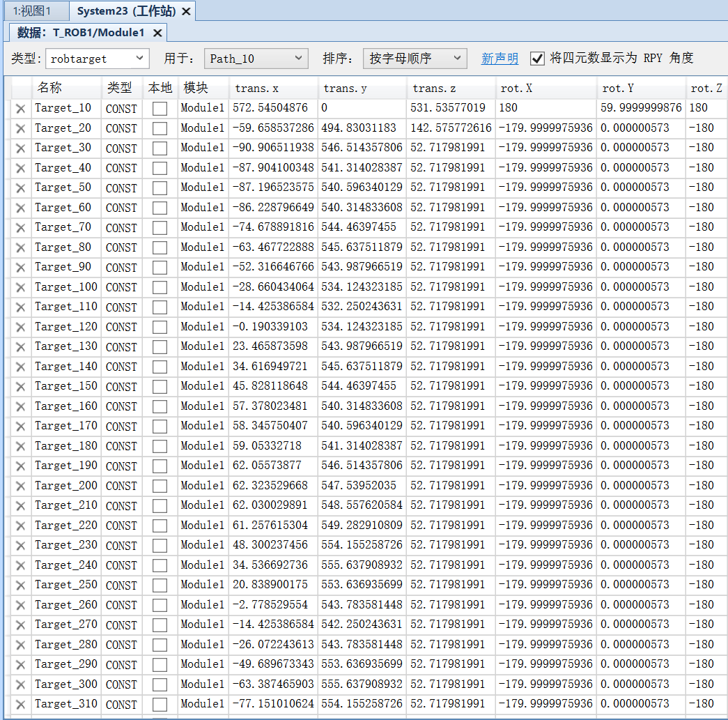This screenshot has height=720, width=728.
Task: Remove Target_310 using its X icon
Action: pos(20,705)
